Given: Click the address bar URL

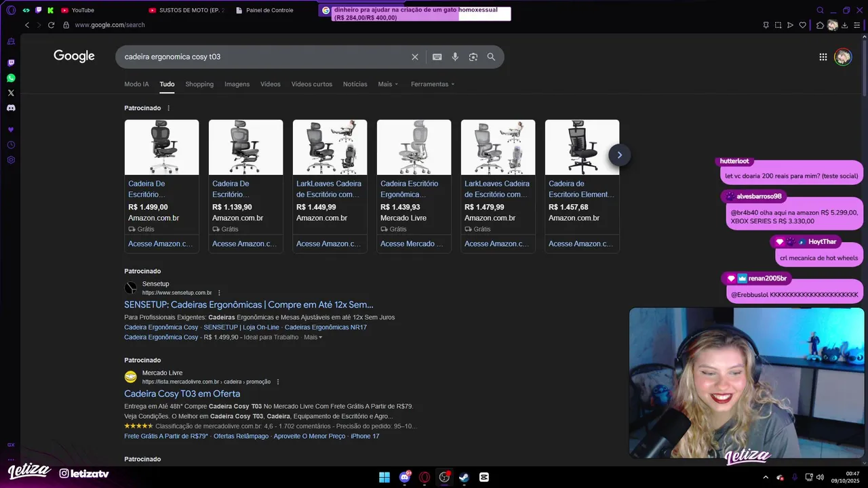Looking at the screenshot, I should coord(110,25).
